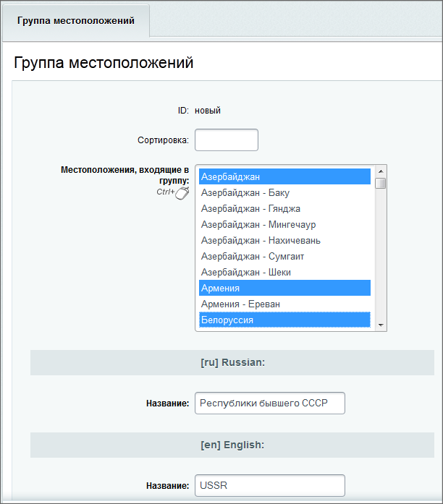Select Азербайджан in the locations list
The height and width of the screenshot is (504, 443).
[x=284, y=176]
